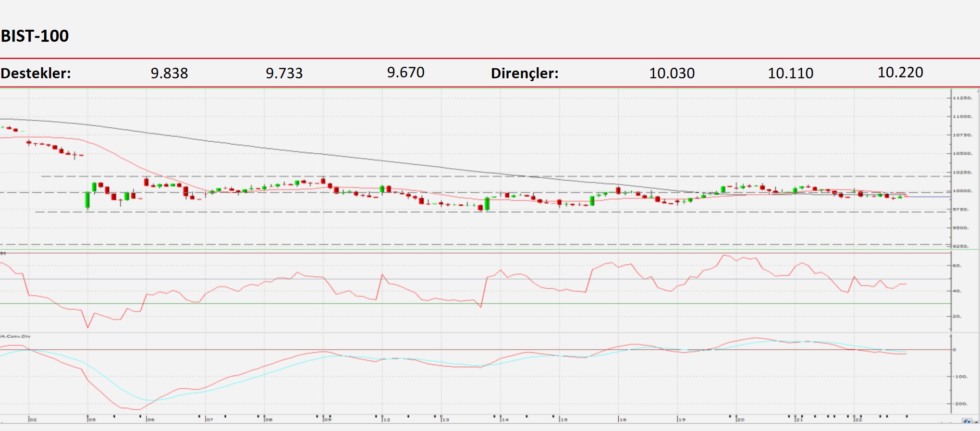This screenshot has height=431, width=980.
Task: Click the BIST-100 chart title
Action: click(35, 36)
